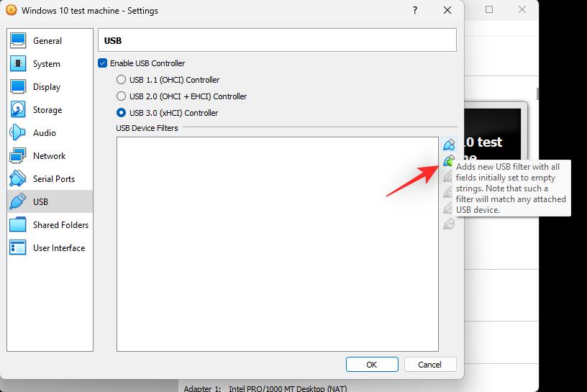Close the background VirtualBox window

(x=522, y=10)
